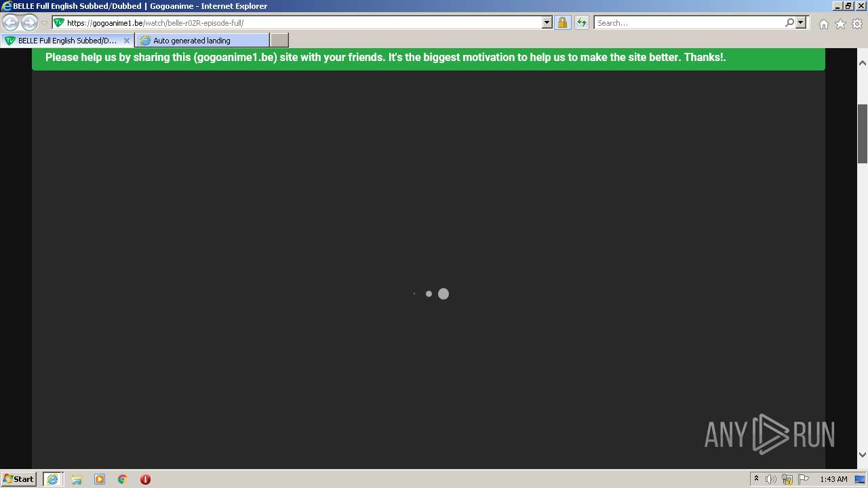
Task: Open the network connection tray icon
Action: pos(787,479)
